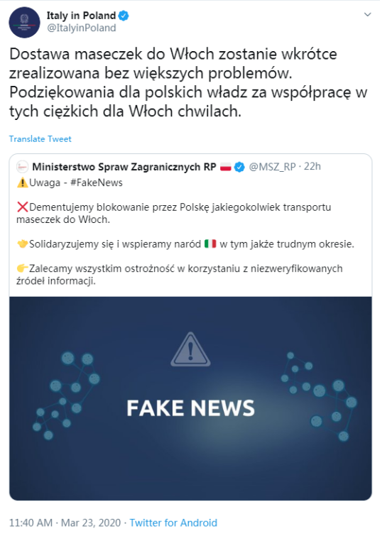Translate Tweet into another language
Image resolution: width=392 pixels, height=536 pixels.
(x=40, y=138)
